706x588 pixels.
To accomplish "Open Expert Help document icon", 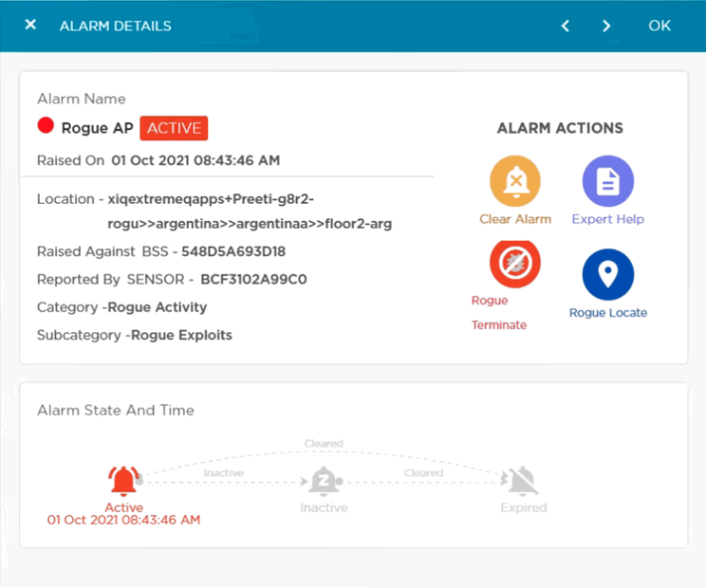I will point(608,181).
